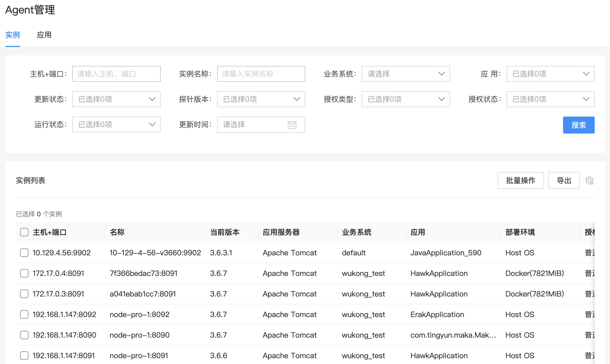This screenshot has width=610, height=364.
Task: Click the 主机+端口 column header text
Action: [50, 232]
